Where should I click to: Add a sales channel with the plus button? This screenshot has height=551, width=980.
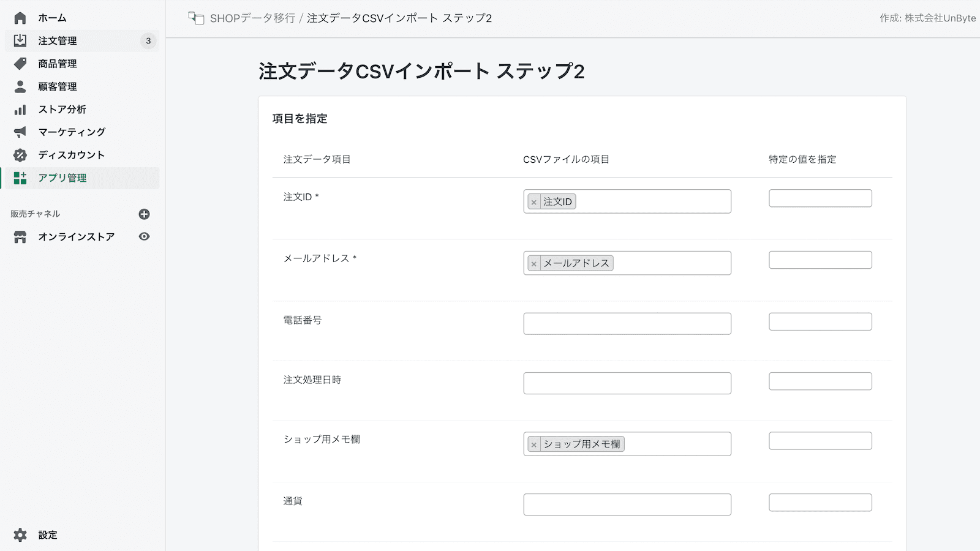144,214
